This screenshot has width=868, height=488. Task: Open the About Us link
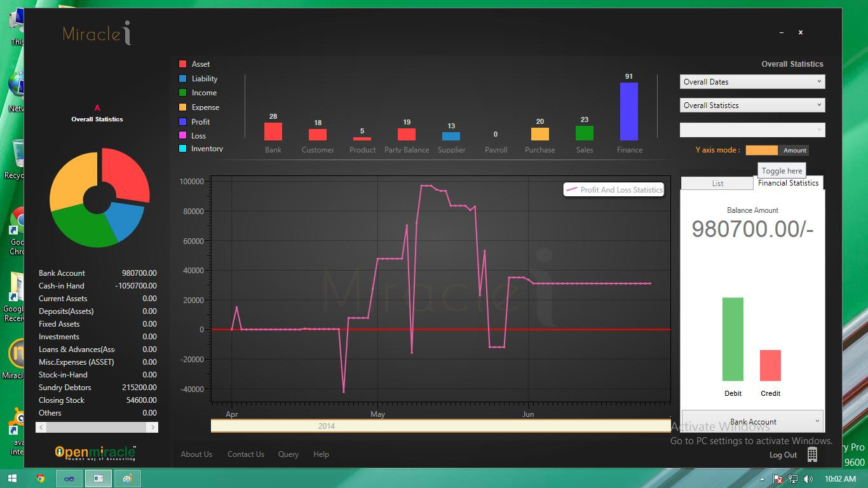click(x=196, y=454)
